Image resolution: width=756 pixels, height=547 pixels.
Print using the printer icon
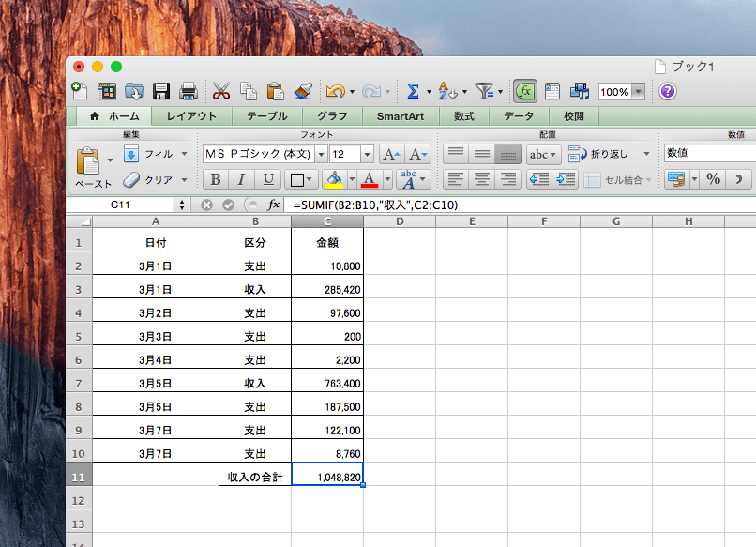[188, 91]
